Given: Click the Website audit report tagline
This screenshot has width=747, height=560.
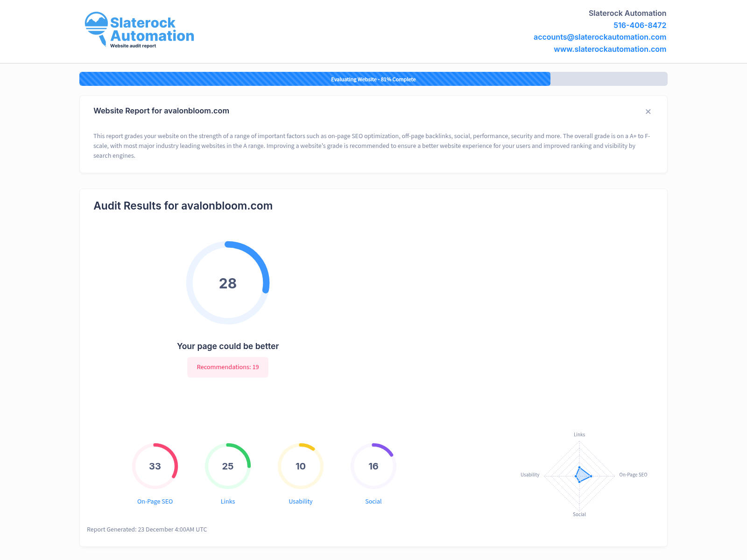Looking at the screenshot, I should [x=133, y=46].
